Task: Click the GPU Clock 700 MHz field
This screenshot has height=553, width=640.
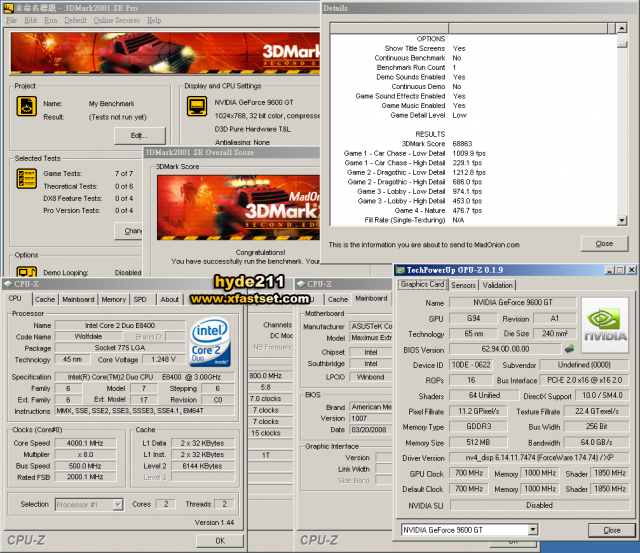Action: 469,473
